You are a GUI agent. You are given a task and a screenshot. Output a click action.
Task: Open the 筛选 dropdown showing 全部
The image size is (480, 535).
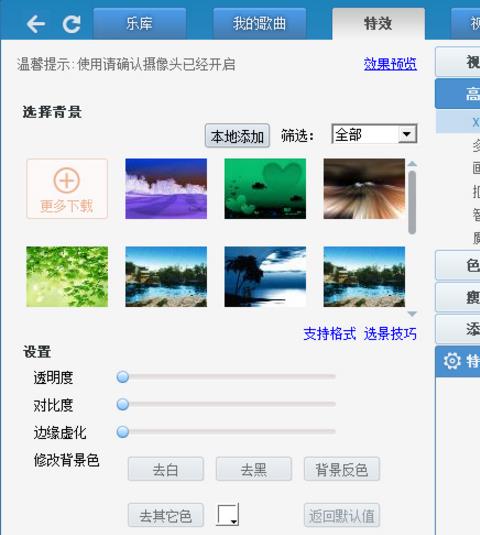click(x=374, y=134)
